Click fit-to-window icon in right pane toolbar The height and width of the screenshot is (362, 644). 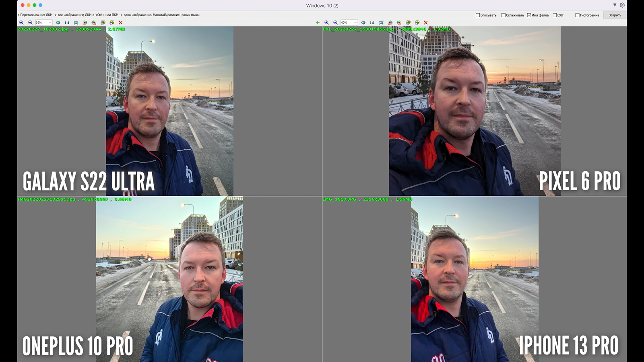381,23
